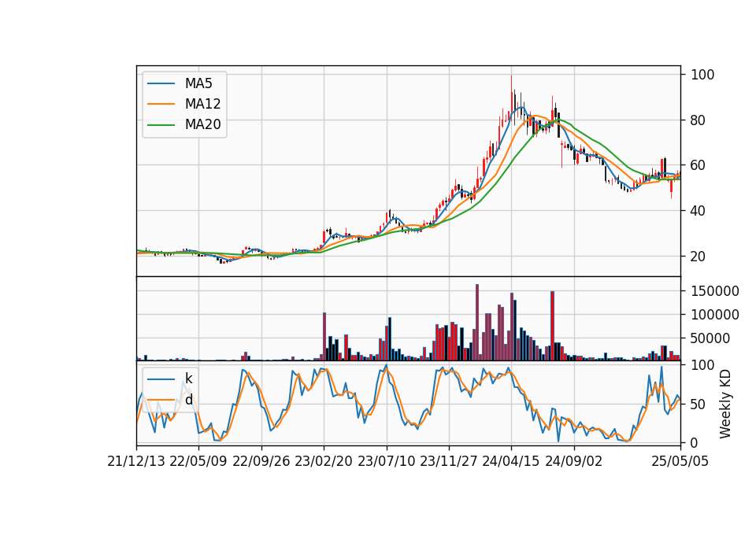Click the tallest volume bar near 150000
The width and height of the screenshot is (756, 543).
click(x=477, y=323)
